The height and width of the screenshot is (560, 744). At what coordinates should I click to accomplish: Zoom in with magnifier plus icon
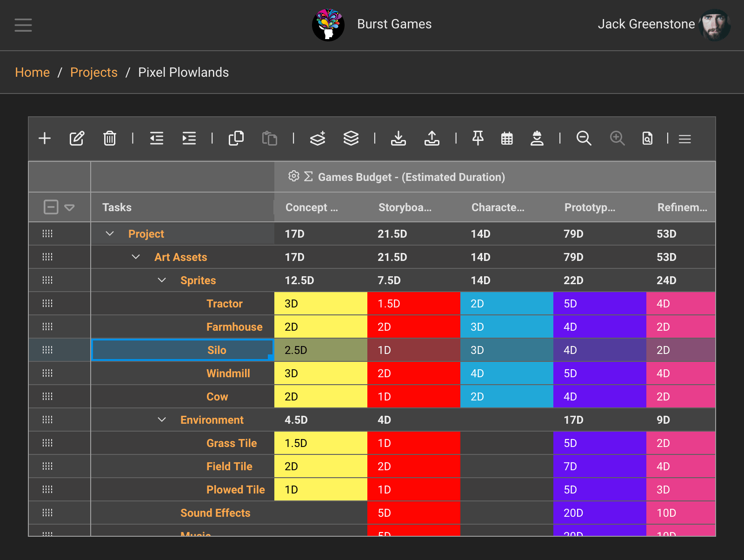(x=618, y=138)
